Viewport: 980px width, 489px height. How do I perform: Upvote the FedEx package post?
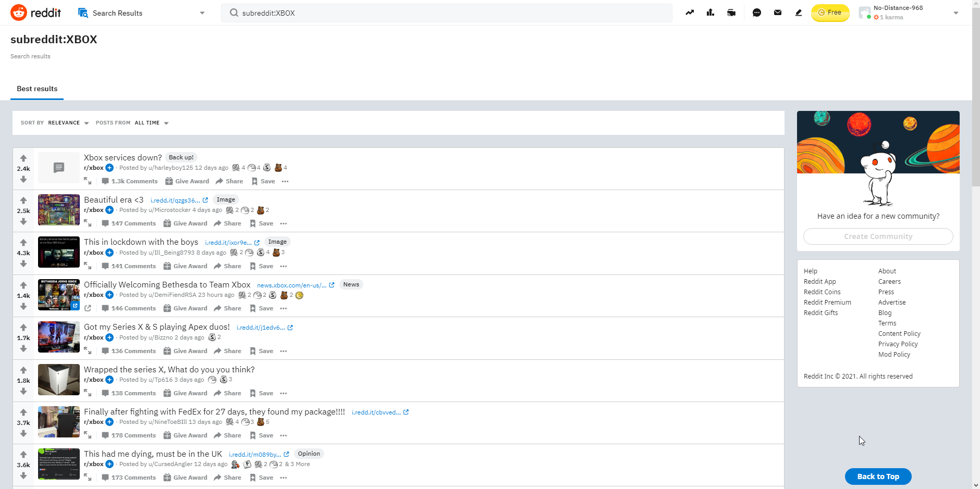pyautogui.click(x=23, y=412)
